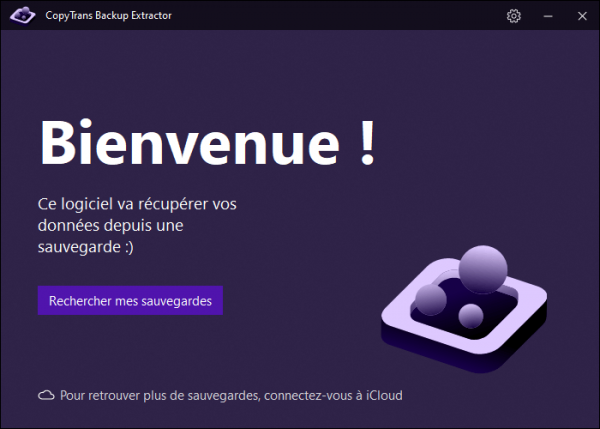Open settings via the gear icon

point(514,16)
